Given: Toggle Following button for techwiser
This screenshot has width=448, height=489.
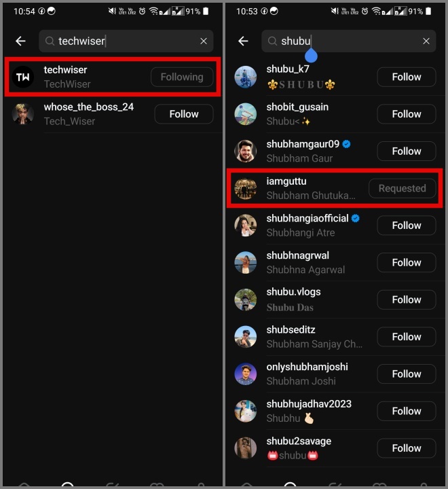Looking at the screenshot, I should click(182, 77).
